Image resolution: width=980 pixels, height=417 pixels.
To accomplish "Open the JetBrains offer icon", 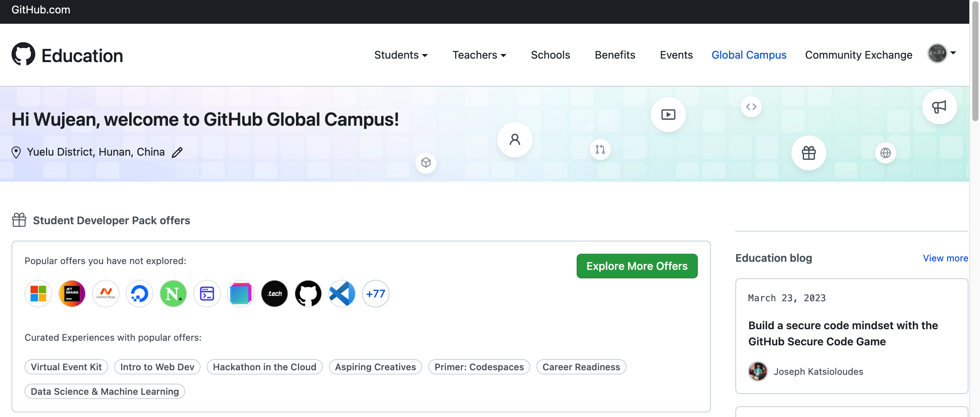I will [x=72, y=294].
